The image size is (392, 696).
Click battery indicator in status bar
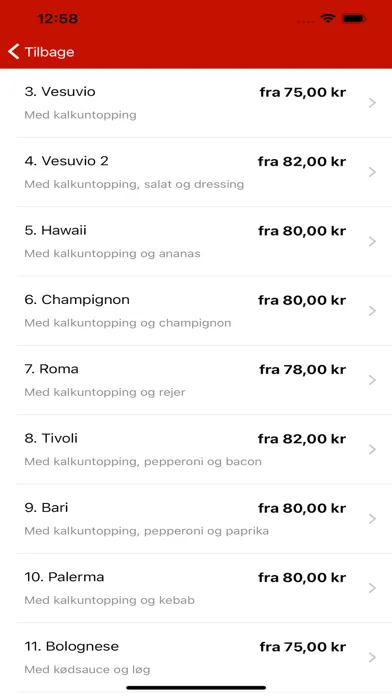tap(354, 19)
